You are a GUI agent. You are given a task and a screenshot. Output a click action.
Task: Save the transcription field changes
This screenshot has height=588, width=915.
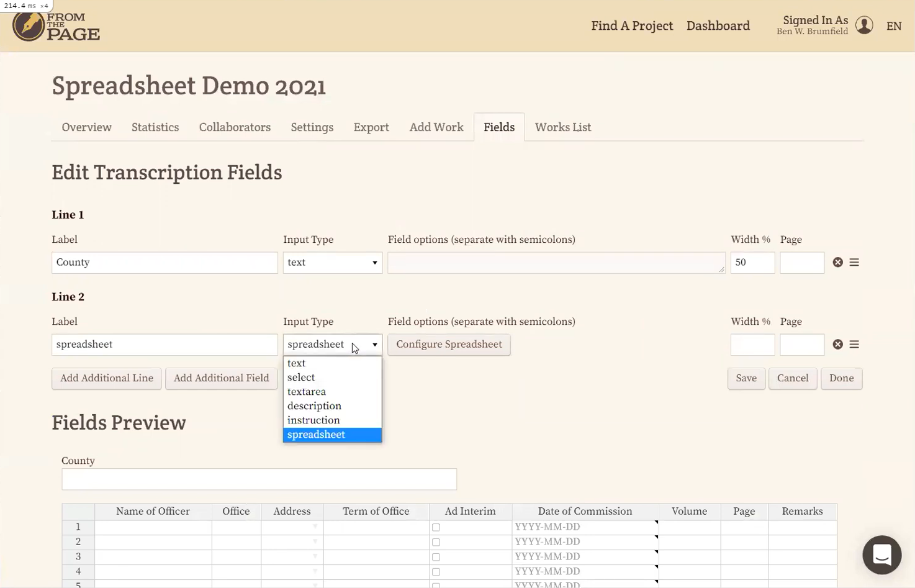(746, 378)
